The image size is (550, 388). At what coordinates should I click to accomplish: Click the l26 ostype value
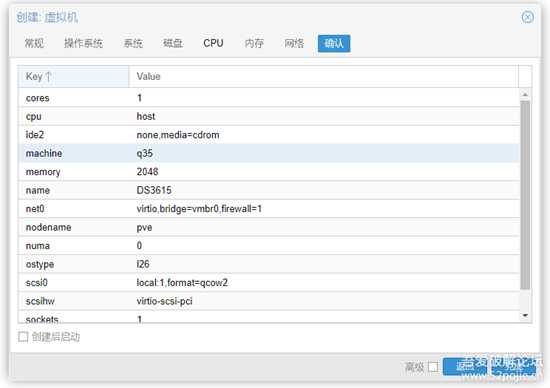(x=143, y=264)
